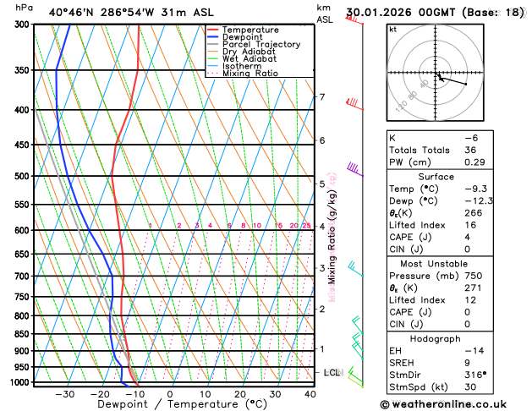Click the K index value -6
Screen dimensions: 532x411
tap(471, 138)
